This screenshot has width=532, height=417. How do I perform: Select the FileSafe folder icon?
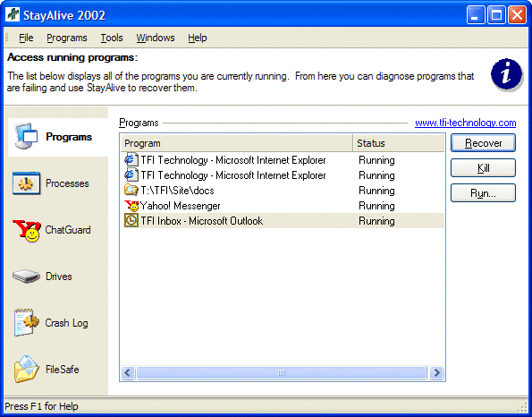(27, 369)
